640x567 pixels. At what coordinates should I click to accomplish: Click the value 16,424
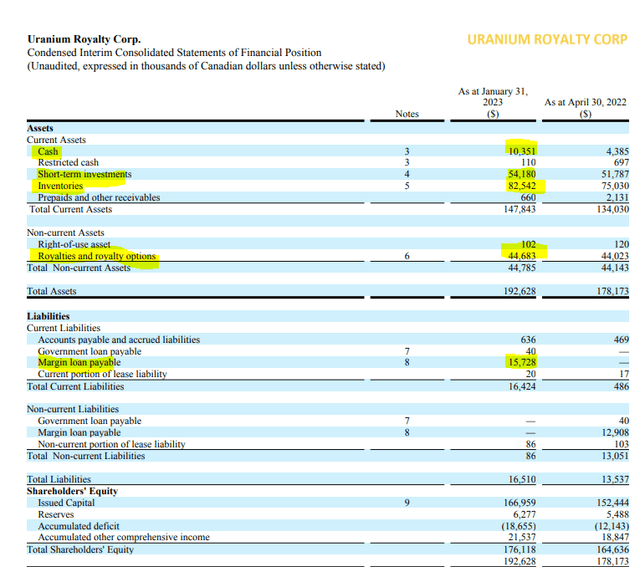[x=522, y=387]
